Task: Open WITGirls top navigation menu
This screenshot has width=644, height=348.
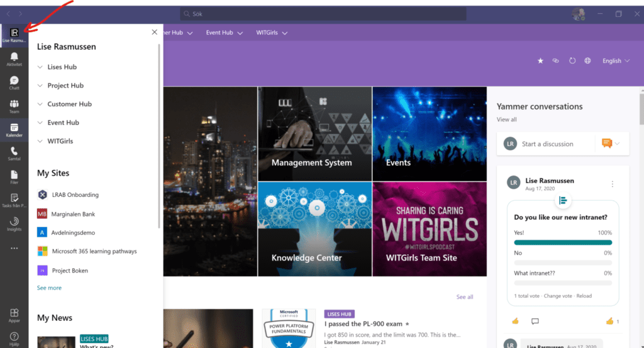Action: click(272, 33)
